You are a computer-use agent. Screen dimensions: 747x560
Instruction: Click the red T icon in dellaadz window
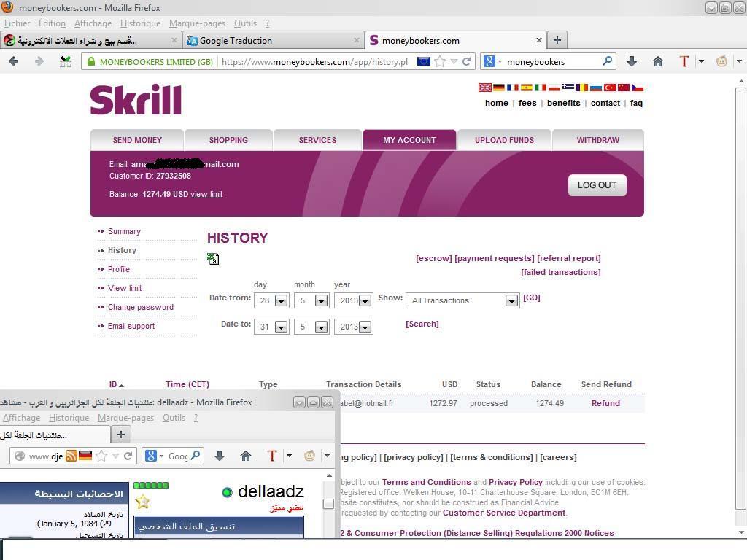coord(272,456)
